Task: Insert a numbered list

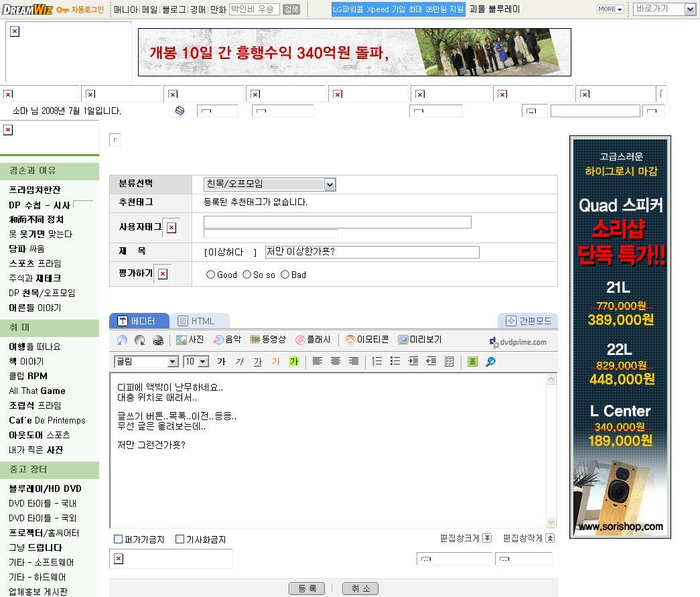Action: click(x=377, y=362)
